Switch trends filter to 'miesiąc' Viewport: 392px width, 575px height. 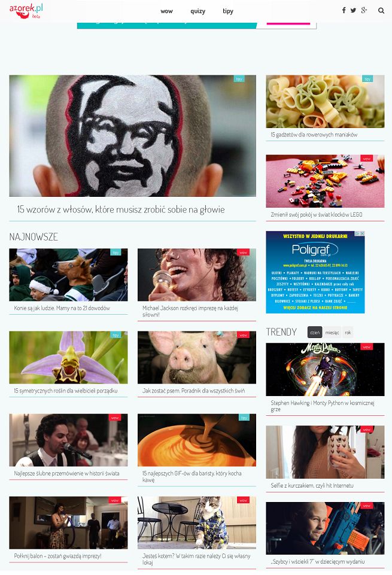pos(332,332)
